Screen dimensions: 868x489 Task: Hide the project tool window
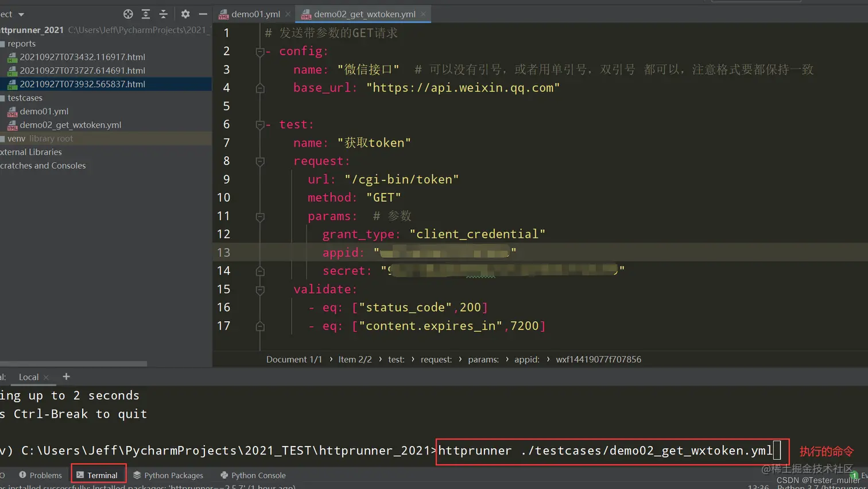(x=203, y=14)
